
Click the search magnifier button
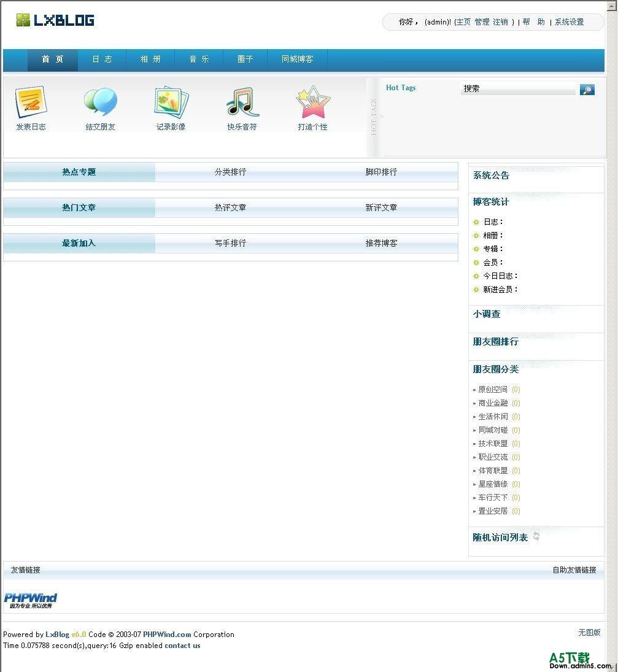click(587, 89)
